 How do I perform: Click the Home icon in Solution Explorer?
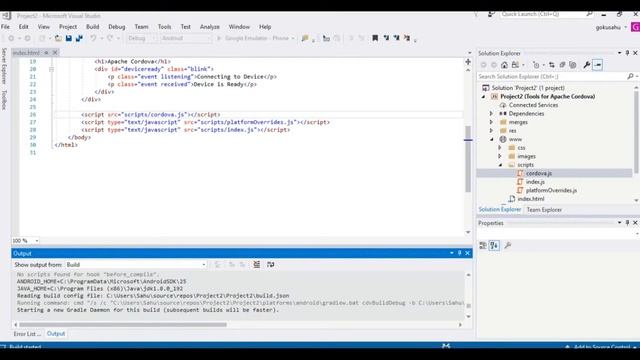pyautogui.click(x=504, y=65)
